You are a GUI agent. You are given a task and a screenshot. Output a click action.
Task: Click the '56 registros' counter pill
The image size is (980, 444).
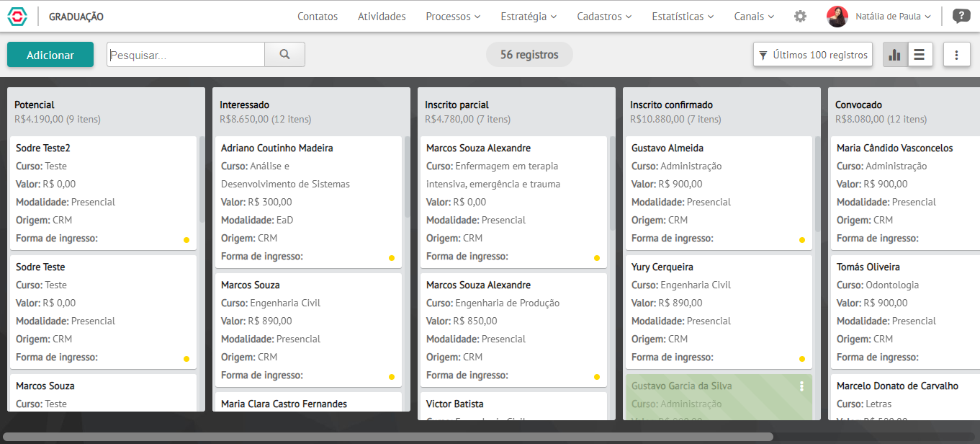[x=529, y=55]
